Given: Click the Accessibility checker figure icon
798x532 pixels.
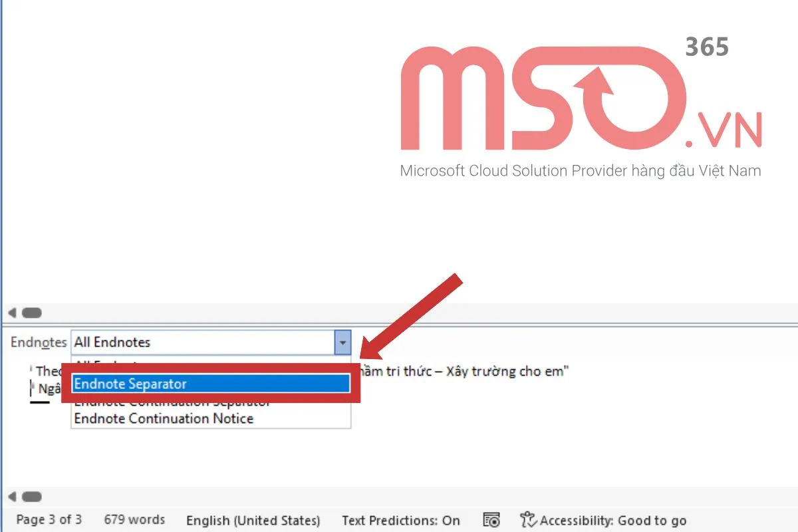Looking at the screenshot, I should point(528,520).
